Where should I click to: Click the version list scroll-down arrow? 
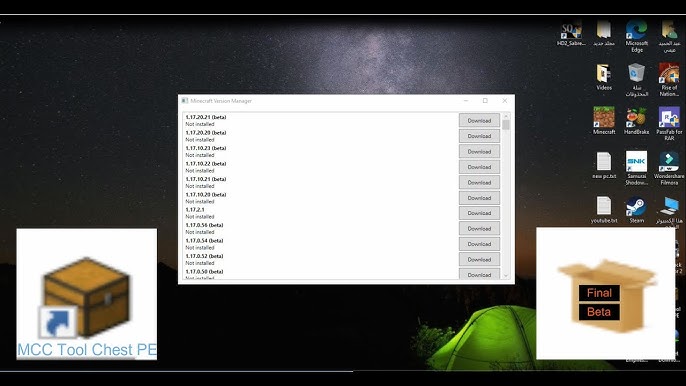[x=506, y=276]
